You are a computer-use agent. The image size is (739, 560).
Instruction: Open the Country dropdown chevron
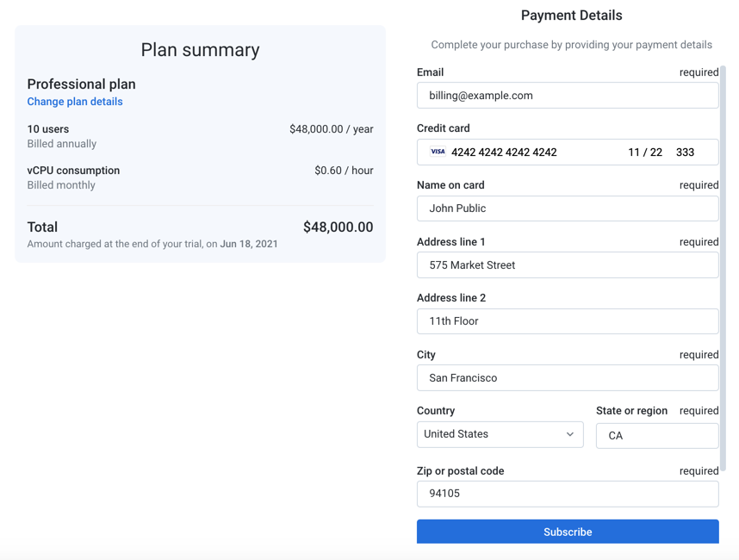[x=569, y=434]
